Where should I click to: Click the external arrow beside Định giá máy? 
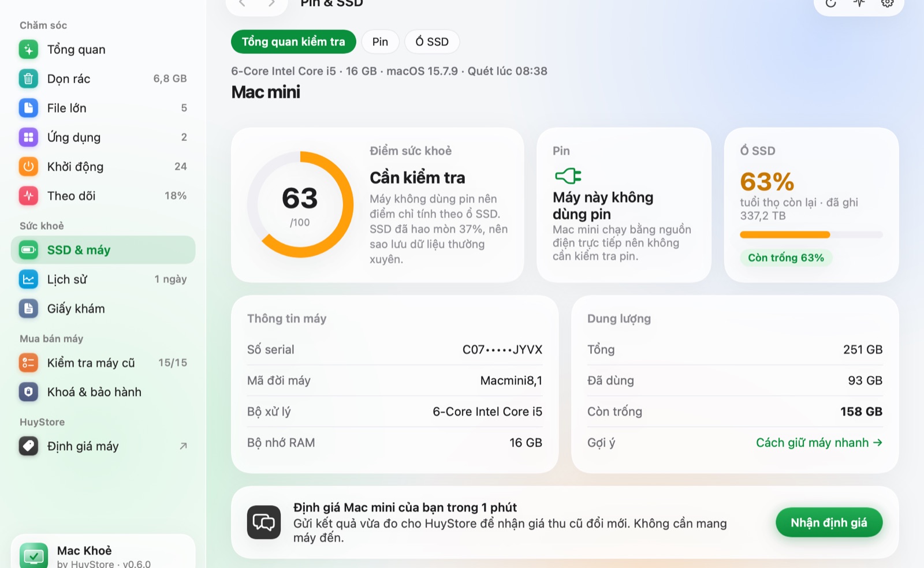(183, 446)
